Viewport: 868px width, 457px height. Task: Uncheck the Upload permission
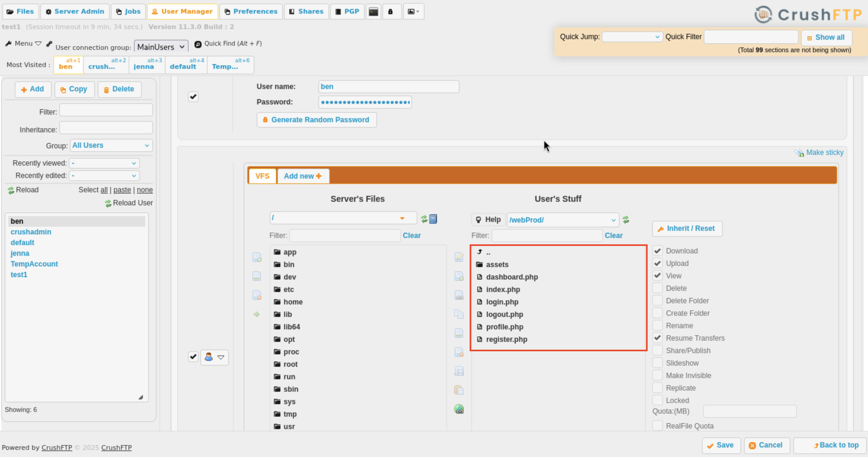coord(658,263)
